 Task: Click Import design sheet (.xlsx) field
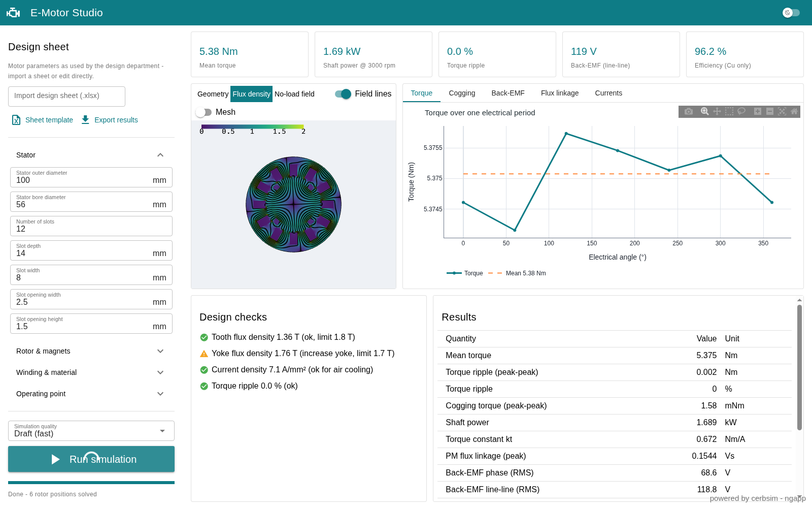click(x=66, y=96)
